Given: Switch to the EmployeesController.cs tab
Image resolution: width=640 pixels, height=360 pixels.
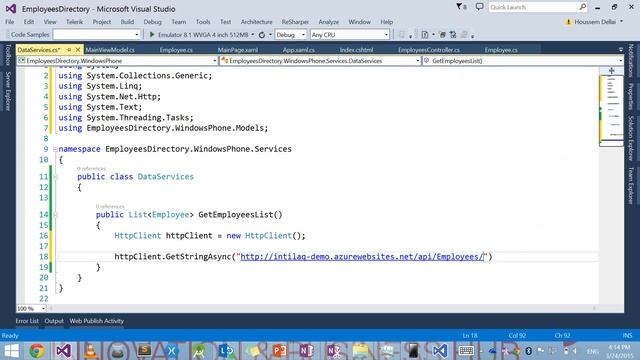Looking at the screenshot, I should [x=429, y=50].
